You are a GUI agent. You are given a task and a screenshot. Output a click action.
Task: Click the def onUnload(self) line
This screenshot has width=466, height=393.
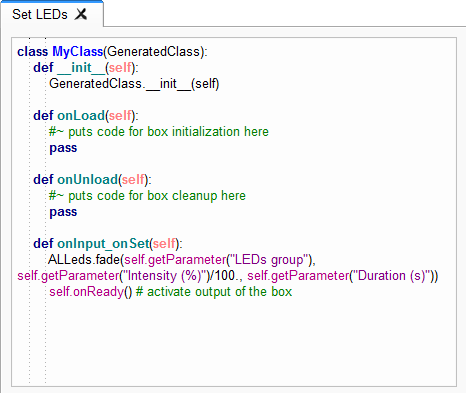click(x=92, y=180)
